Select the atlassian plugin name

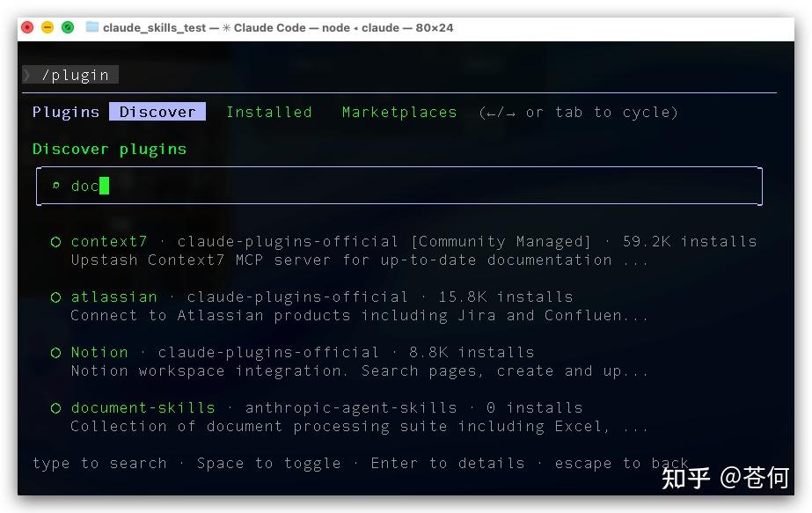114,297
